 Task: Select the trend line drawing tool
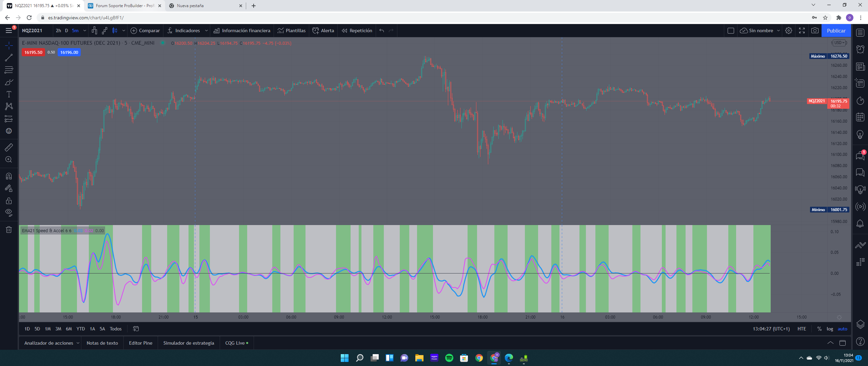[9, 58]
